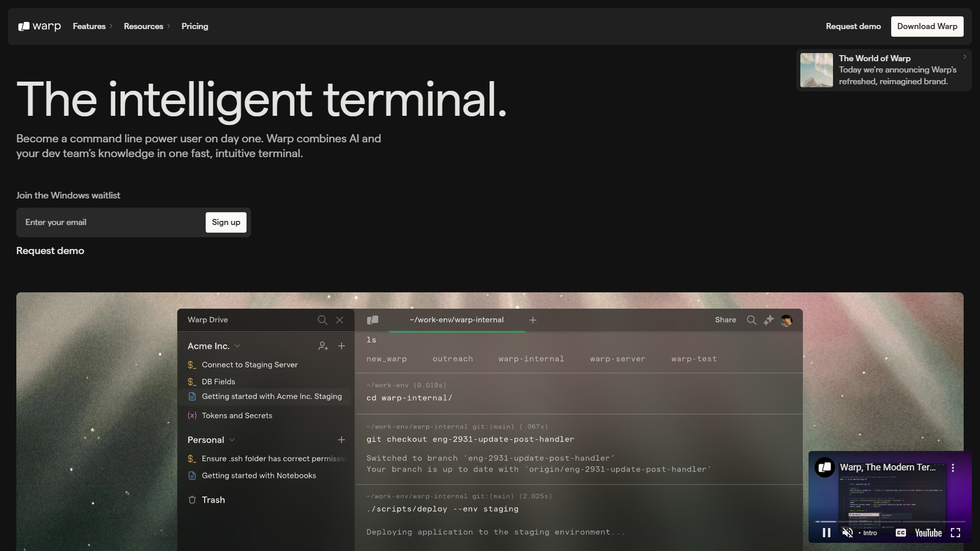Click the Warp logo in navbar
Image resolution: width=980 pixels, height=551 pixels.
[x=39, y=27]
